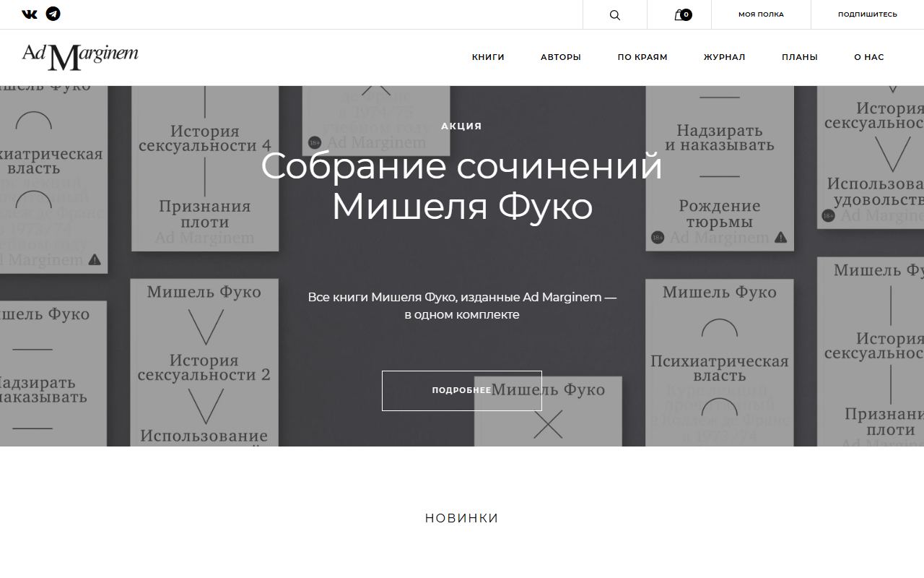Click the Подробнее button

click(x=462, y=391)
